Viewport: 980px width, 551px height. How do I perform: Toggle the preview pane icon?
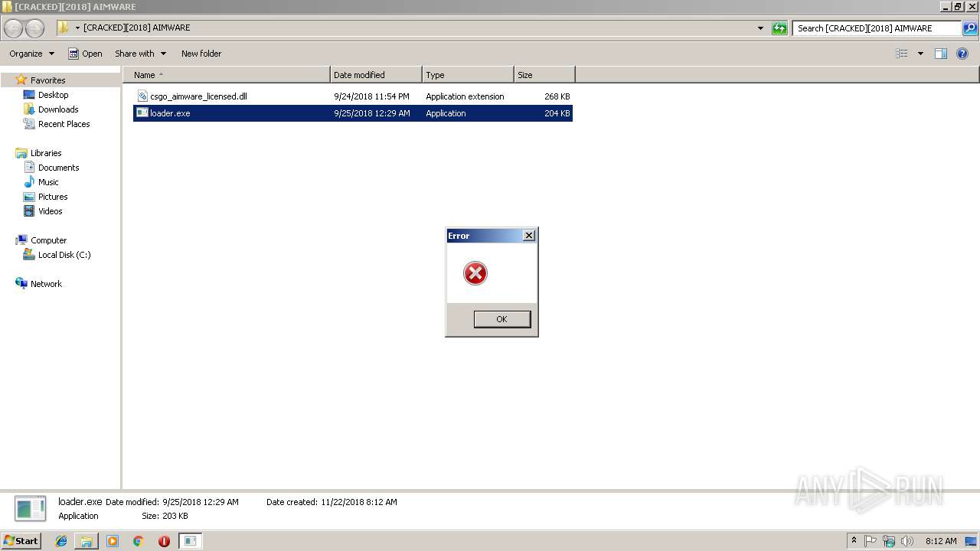[x=941, y=54]
